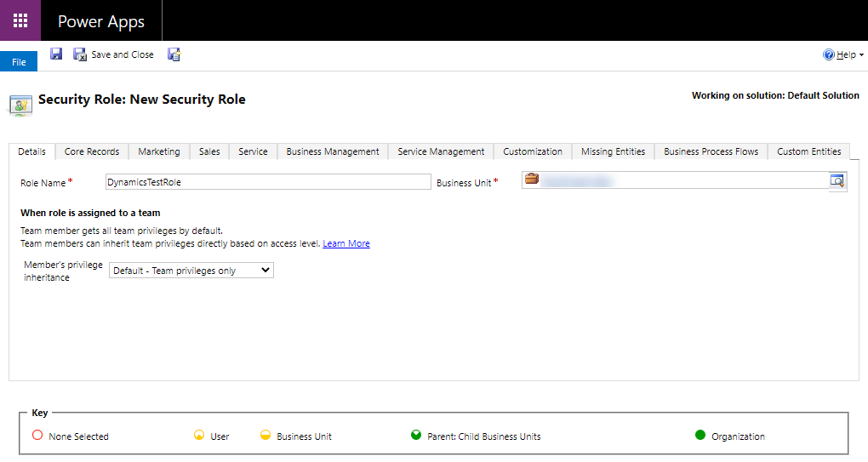
Task: Click the Security Role header icon
Action: click(20, 103)
